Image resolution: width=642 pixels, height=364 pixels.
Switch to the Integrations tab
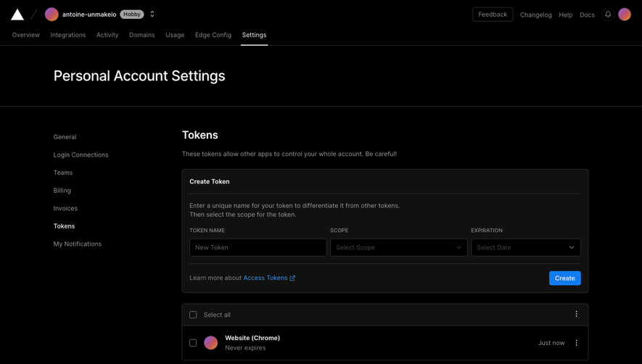click(x=68, y=36)
